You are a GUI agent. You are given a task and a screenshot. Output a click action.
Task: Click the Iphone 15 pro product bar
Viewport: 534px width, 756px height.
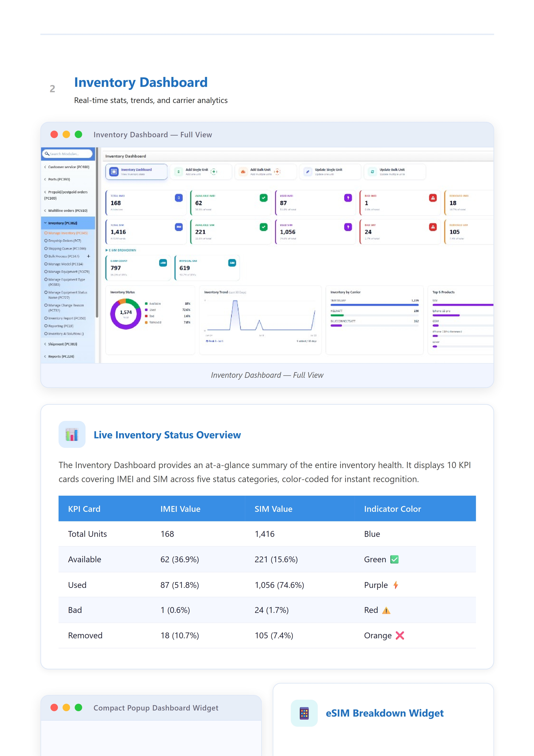coord(463,315)
